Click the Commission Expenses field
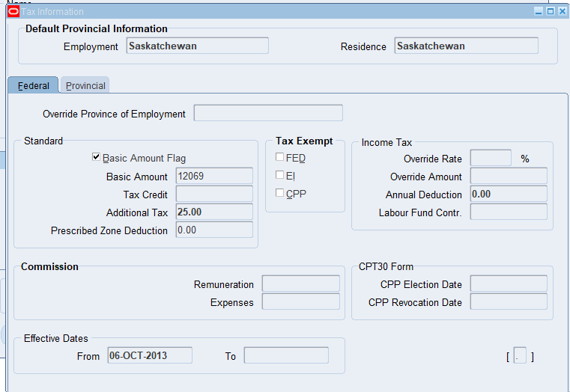Screen dimensions: 570x392 [301, 301]
